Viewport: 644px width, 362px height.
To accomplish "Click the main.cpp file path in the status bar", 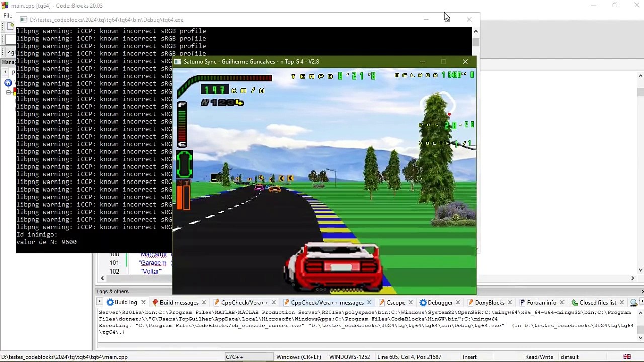I will [64, 357].
